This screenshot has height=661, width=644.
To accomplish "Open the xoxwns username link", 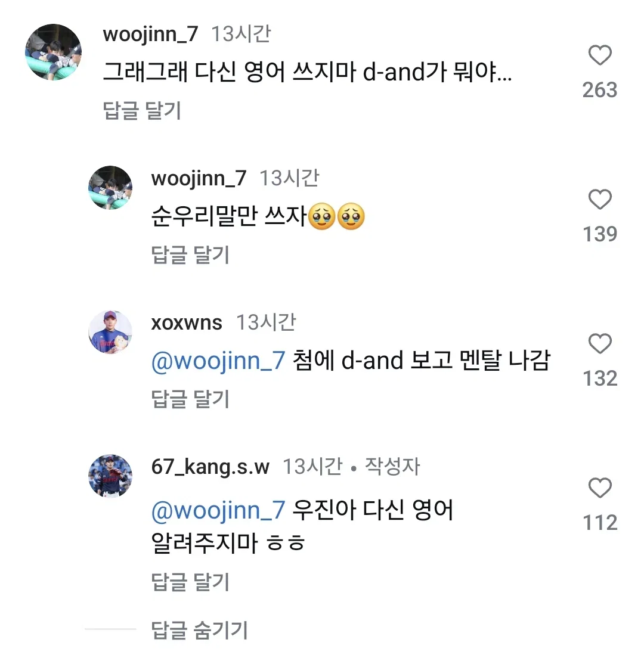I will click(187, 323).
